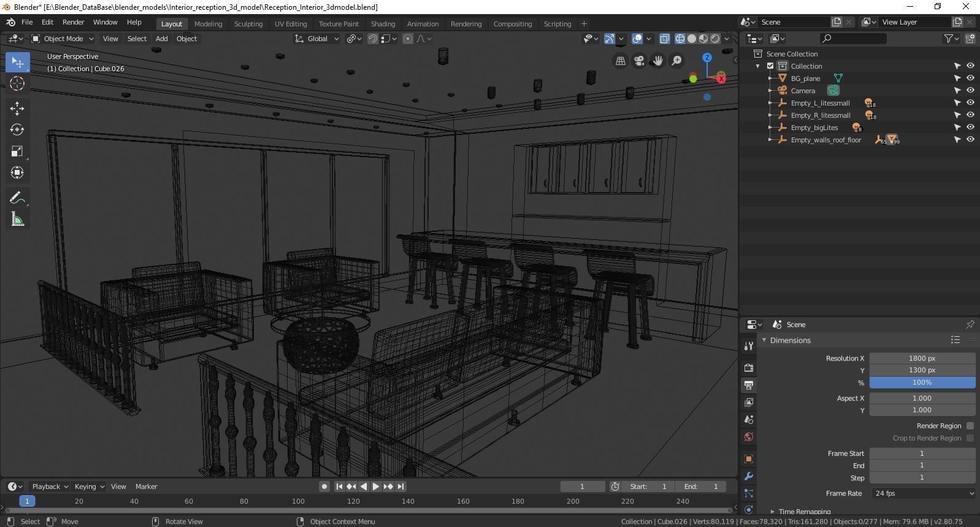
Task: Open the File menu
Action: click(27, 22)
